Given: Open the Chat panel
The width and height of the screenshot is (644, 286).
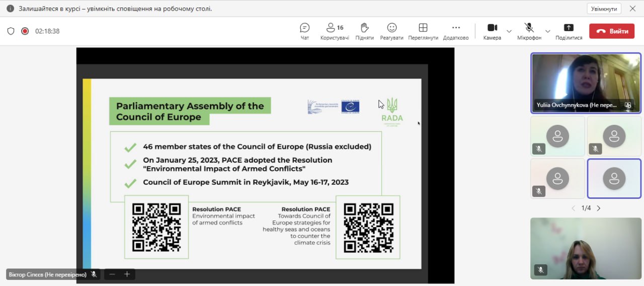Looking at the screenshot, I should point(304,31).
